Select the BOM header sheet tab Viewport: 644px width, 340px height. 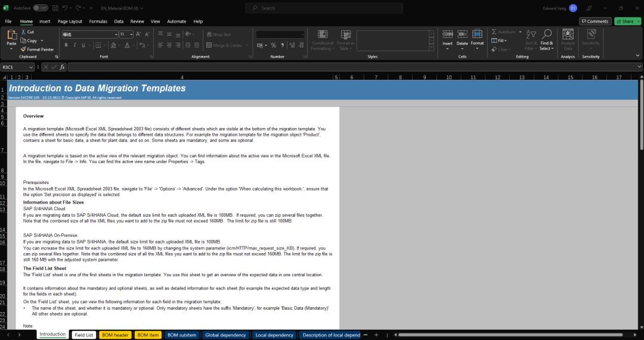[115, 335]
